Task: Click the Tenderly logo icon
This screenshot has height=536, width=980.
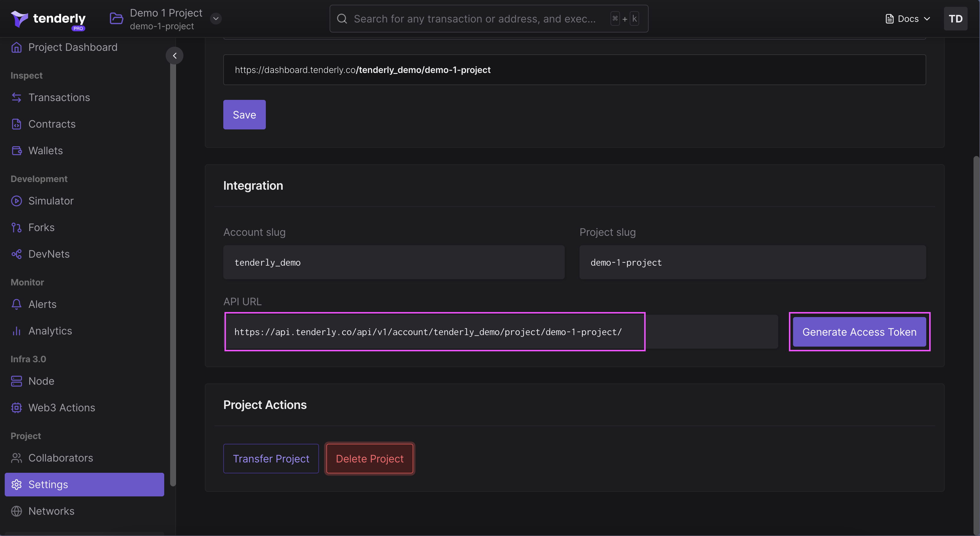Action: pos(19,19)
